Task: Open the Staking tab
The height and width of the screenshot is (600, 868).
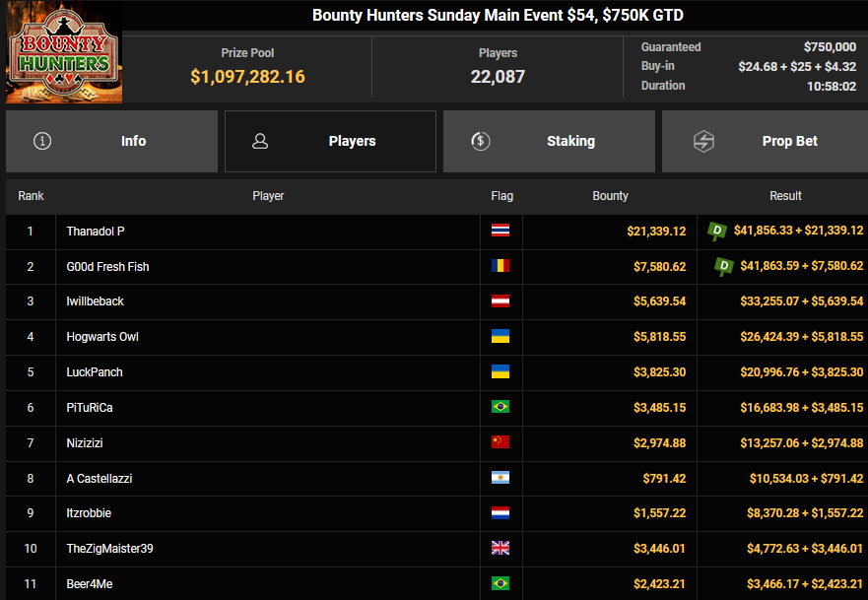Action: tap(549, 141)
